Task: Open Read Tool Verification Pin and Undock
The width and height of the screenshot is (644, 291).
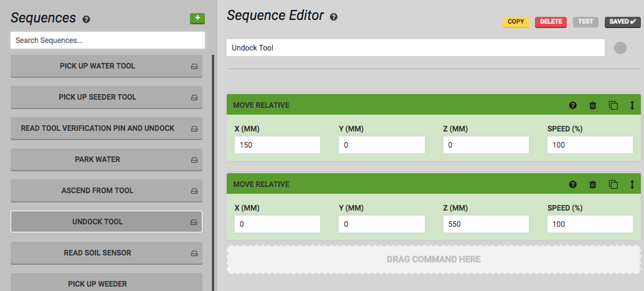Action: (x=107, y=128)
